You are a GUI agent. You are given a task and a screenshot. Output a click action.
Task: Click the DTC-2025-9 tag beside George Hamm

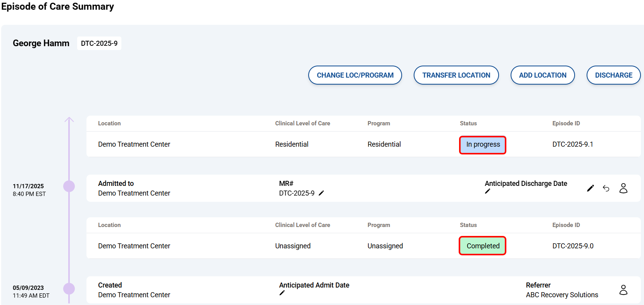tap(99, 43)
